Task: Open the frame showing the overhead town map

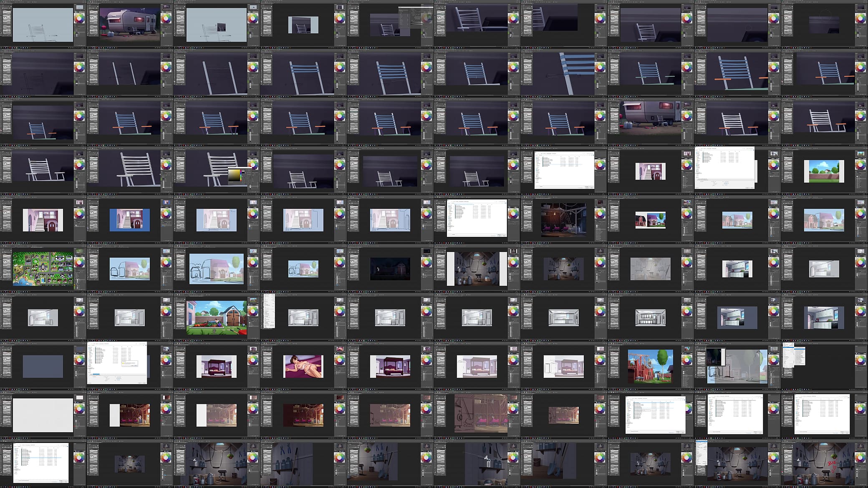Action: tap(43, 268)
